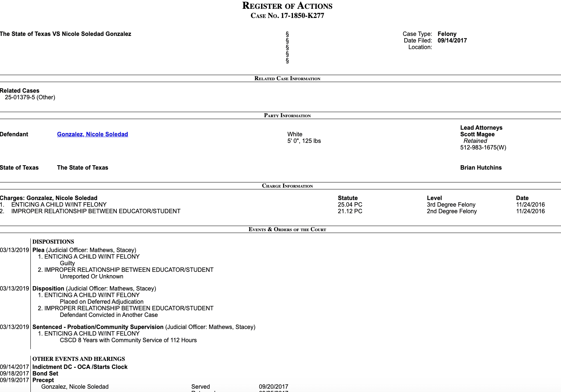
Task: Select the Party Information section header
Action: click(x=287, y=115)
